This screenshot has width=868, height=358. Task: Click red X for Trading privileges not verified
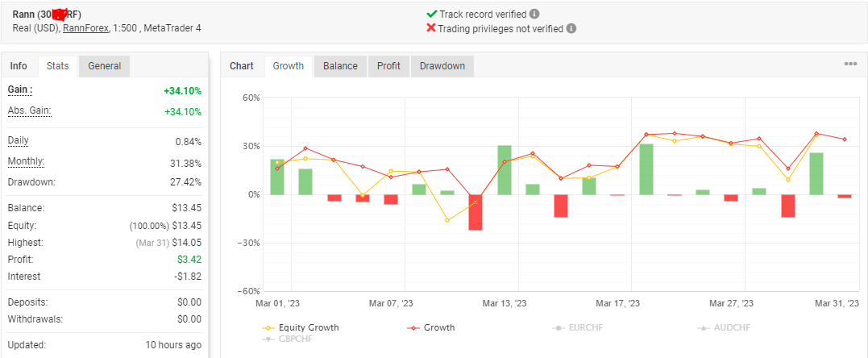(431, 27)
